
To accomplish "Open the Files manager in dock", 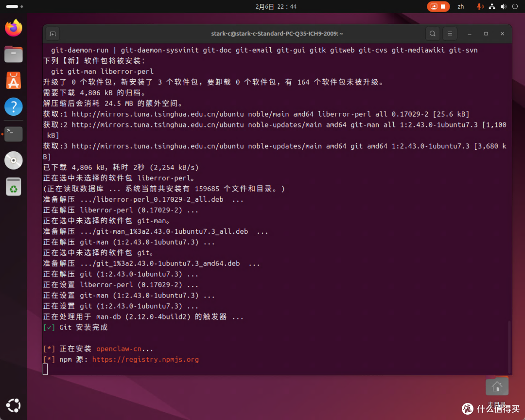I will pos(14,54).
